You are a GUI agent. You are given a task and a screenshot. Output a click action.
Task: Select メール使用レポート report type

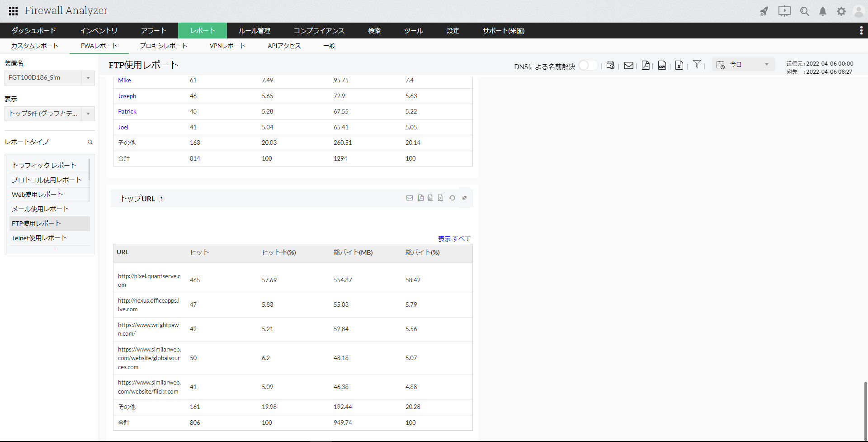40,209
